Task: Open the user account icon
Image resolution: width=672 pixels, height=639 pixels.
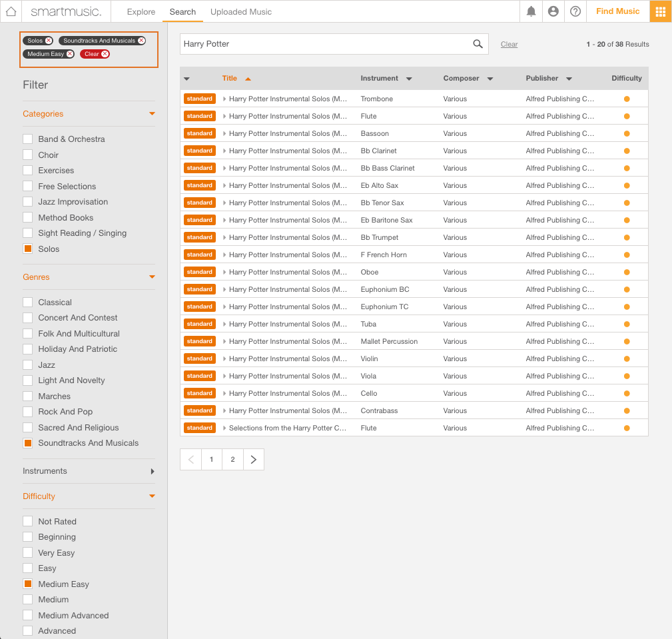Action: click(553, 11)
